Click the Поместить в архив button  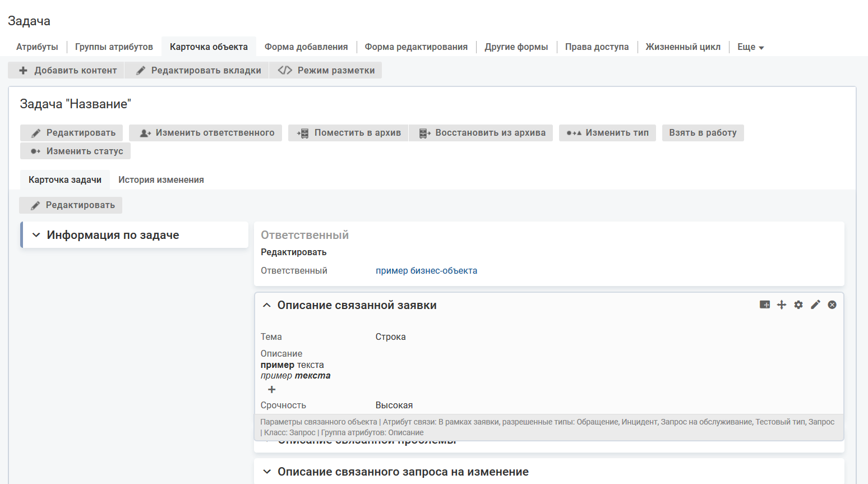tap(349, 133)
